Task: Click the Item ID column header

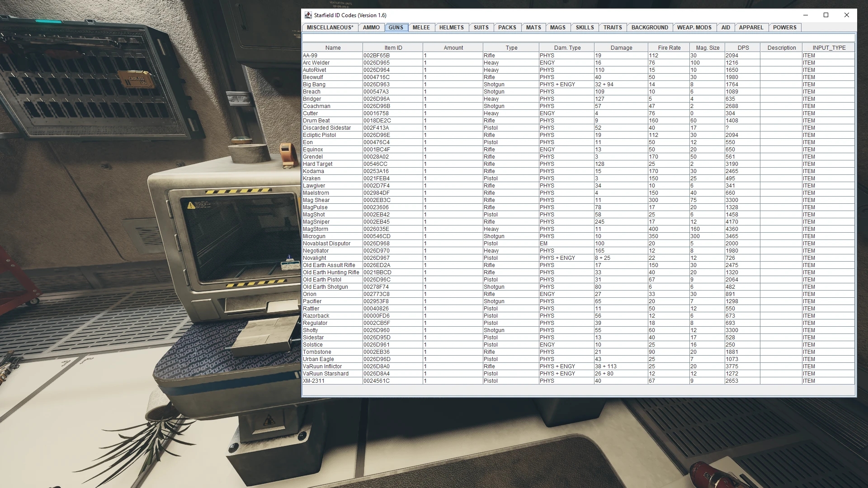Action: pyautogui.click(x=393, y=48)
